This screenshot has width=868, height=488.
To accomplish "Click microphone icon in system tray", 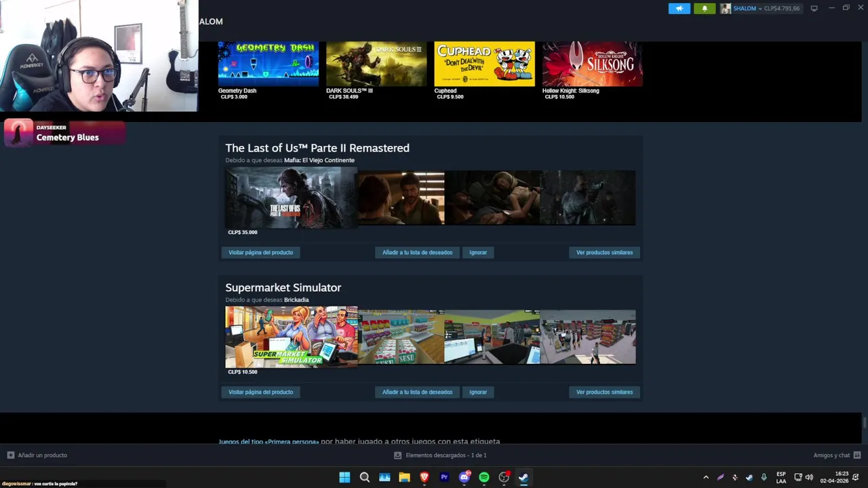I will click(764, 477).
